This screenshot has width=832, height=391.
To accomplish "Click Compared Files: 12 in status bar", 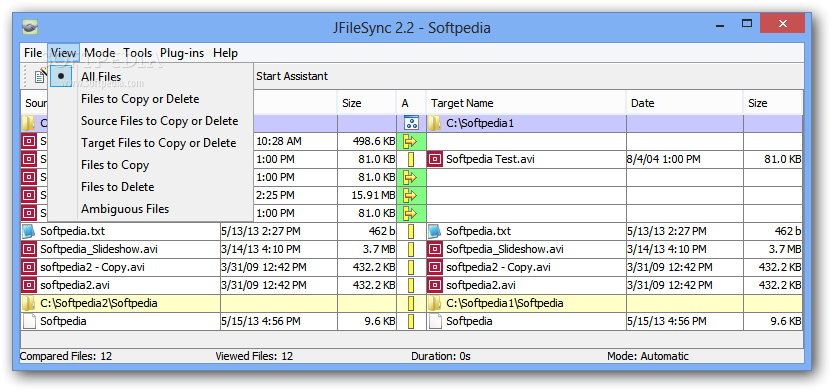I will click(x=66, y=357).
